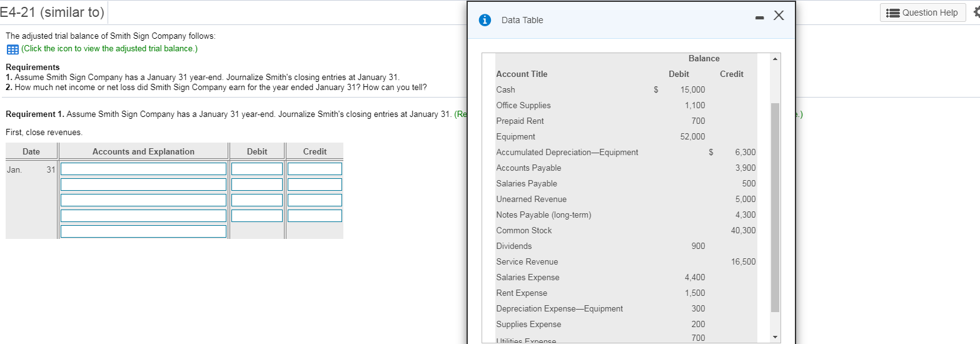
Task: Click the fourth row Credit input field
Action: [x=315, y=216]
